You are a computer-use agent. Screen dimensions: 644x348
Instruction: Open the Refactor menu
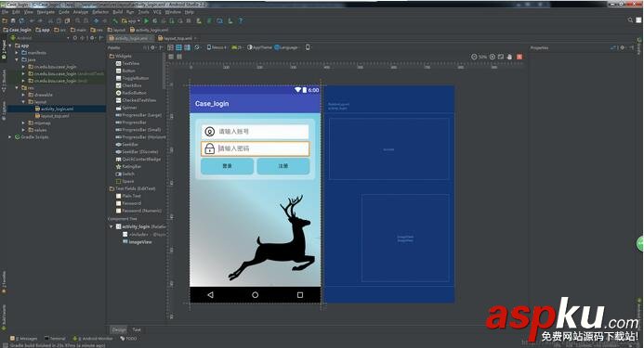click(100, 12)
